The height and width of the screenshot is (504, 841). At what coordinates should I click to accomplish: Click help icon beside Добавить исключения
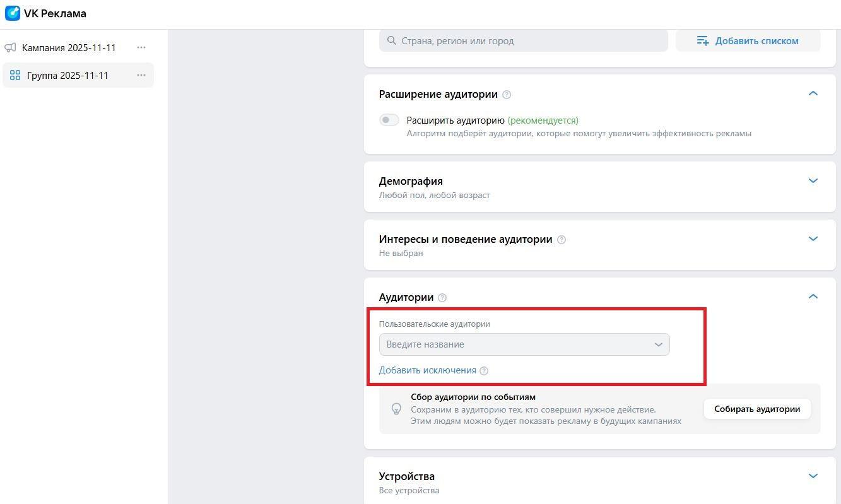coord(484,371)
